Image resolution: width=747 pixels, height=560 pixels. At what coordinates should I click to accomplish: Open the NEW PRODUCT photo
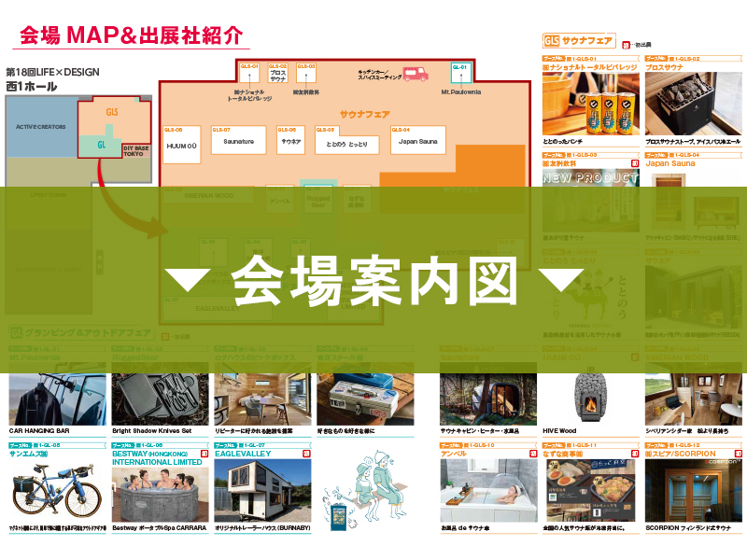591,201
